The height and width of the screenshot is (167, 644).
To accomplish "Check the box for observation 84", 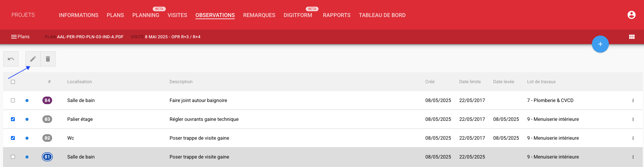I will click(13, 101).
